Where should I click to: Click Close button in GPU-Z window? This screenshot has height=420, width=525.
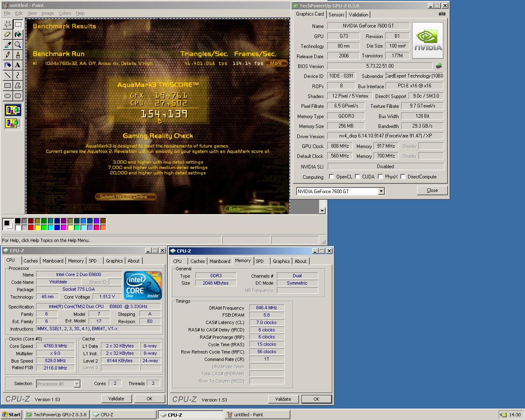coord(432,190)
